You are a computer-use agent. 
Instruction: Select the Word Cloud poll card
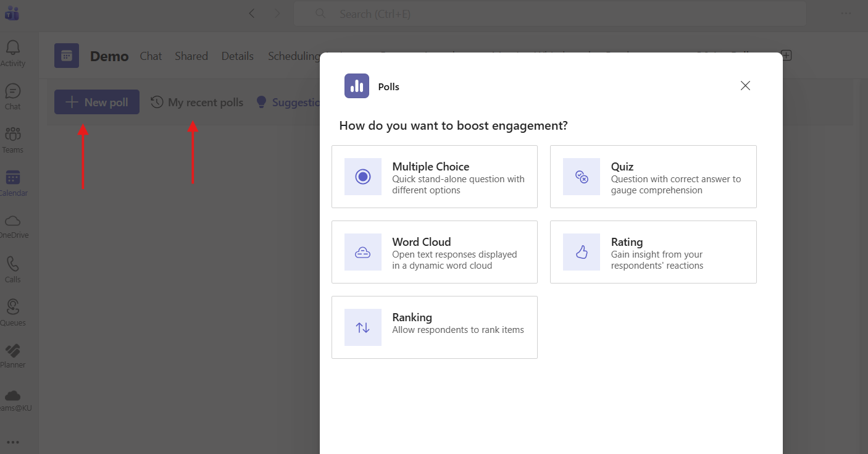(434, 252)
